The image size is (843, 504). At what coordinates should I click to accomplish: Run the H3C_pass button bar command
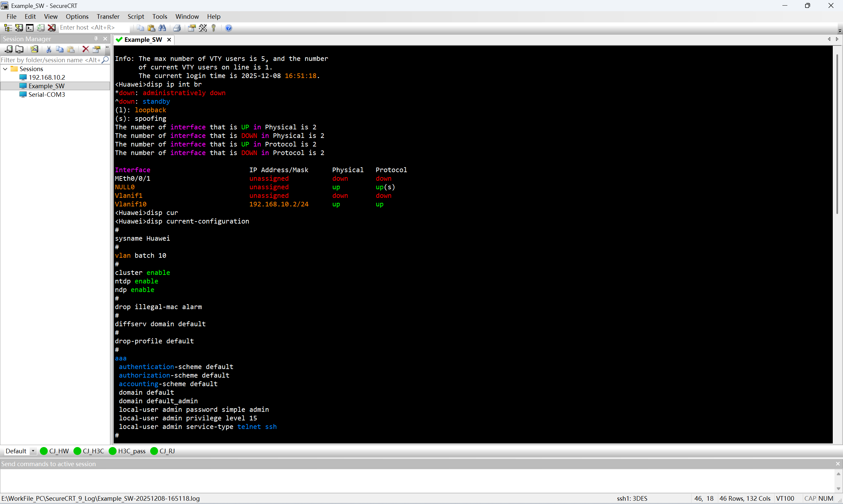[127, 451]
